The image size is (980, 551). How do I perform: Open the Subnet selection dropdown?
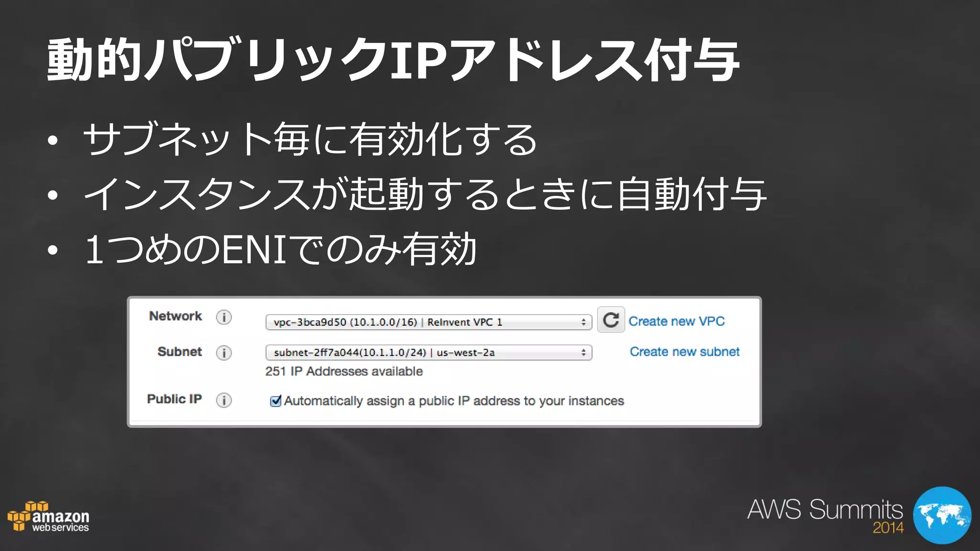[x=421, y=353]
